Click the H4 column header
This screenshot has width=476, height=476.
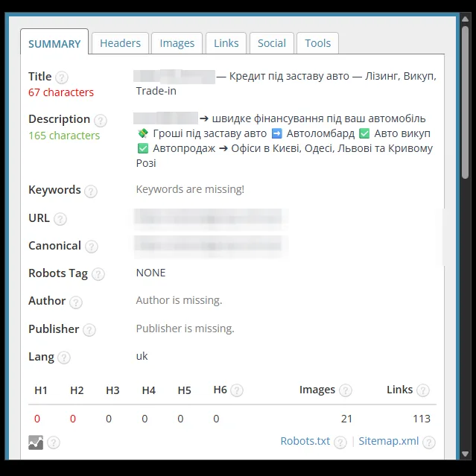(x=149, y=390)
